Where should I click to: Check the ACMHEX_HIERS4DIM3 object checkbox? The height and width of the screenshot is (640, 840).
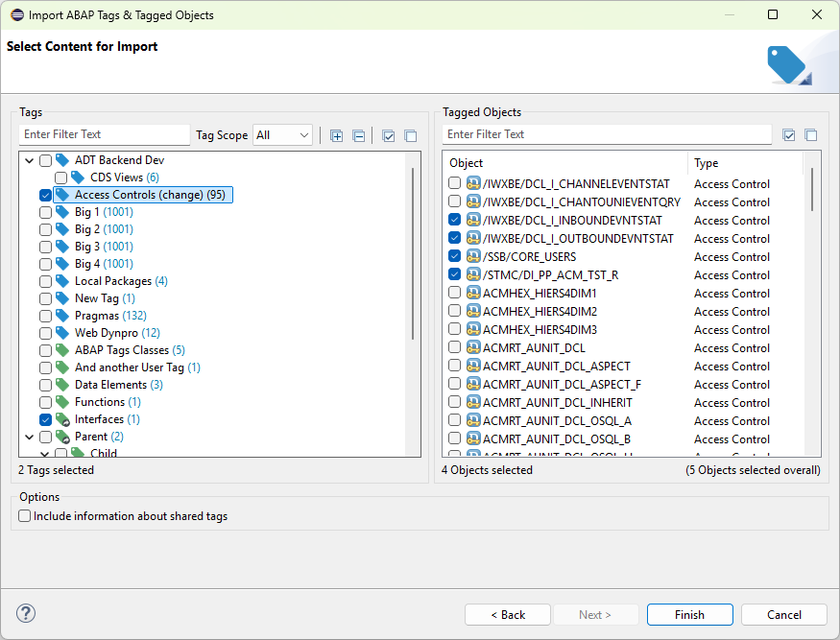tap(454, 329)
